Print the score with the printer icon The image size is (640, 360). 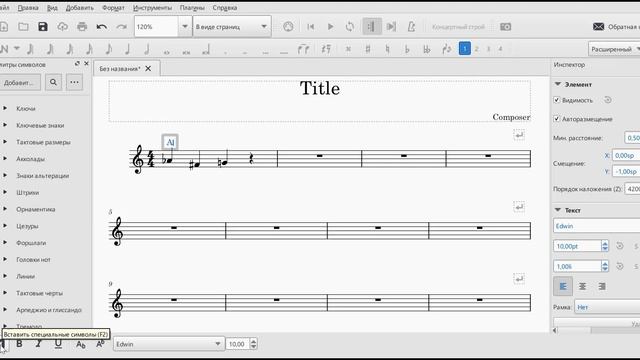coord(82,27)
